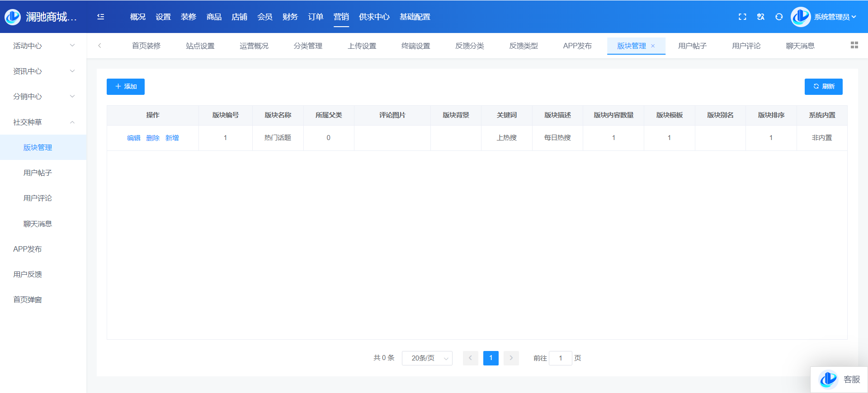Expand the 资讯中心 sidebar group
868x393 pixels.
(43, 71)
